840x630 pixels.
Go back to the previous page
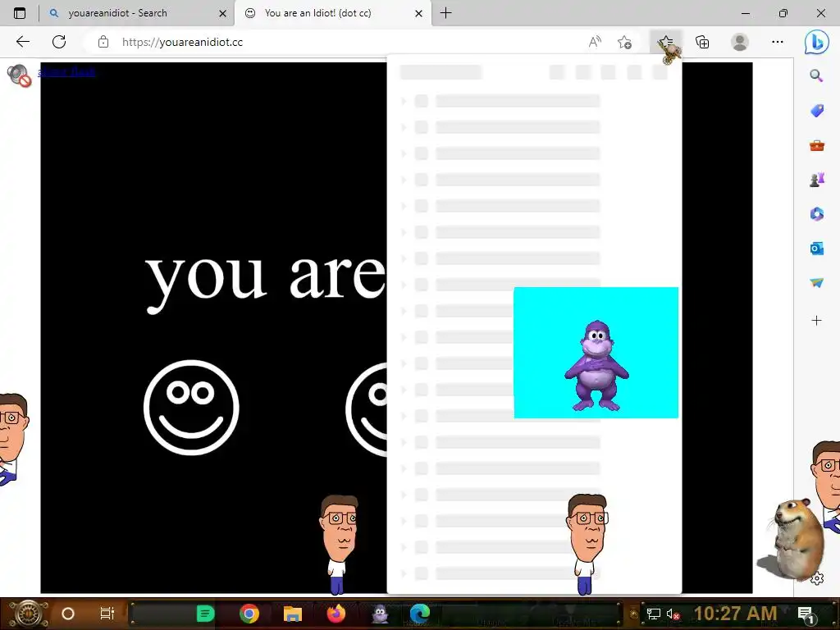tap(22, 42)
